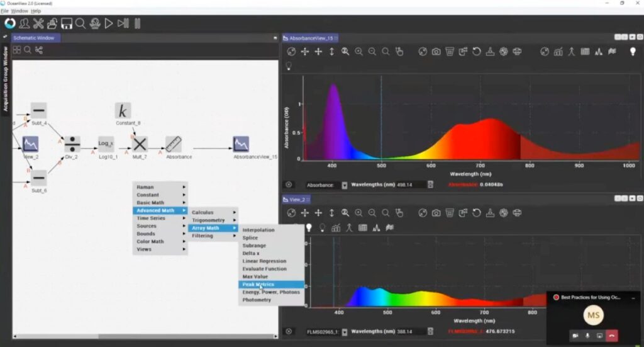
Task: Click the trash icon in View_2 toolbar
Action: (450, 213)
